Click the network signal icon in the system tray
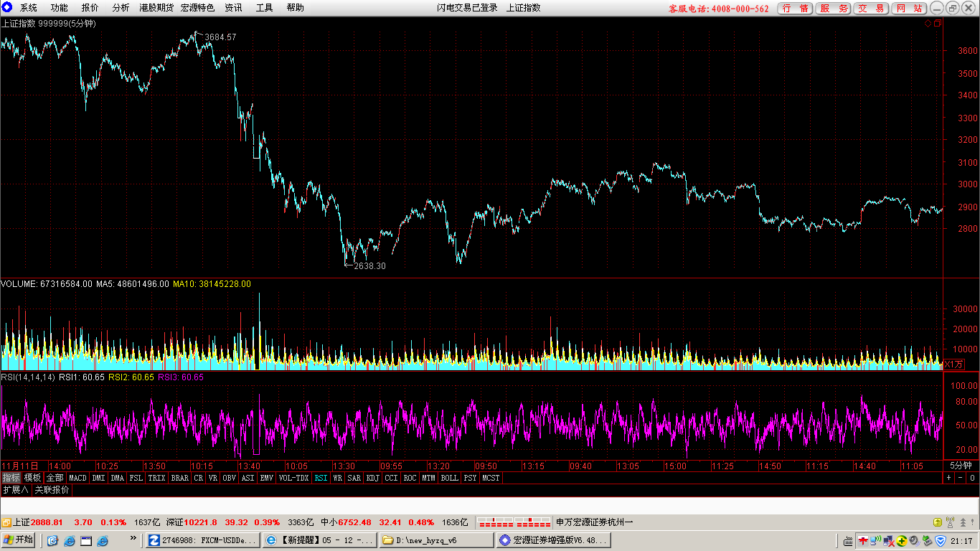980x551 pixels. (877, 541)
